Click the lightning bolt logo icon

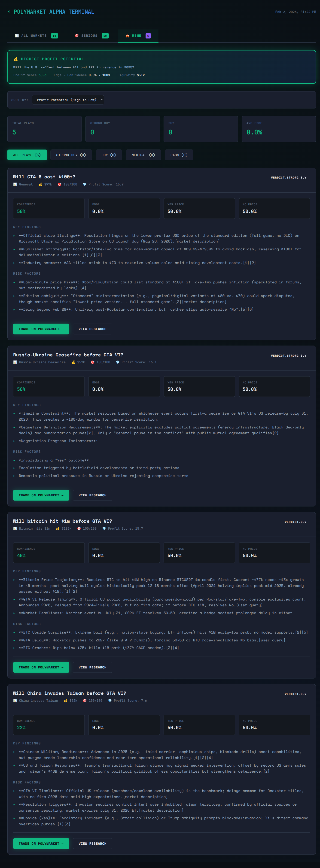tap(9, 12)
